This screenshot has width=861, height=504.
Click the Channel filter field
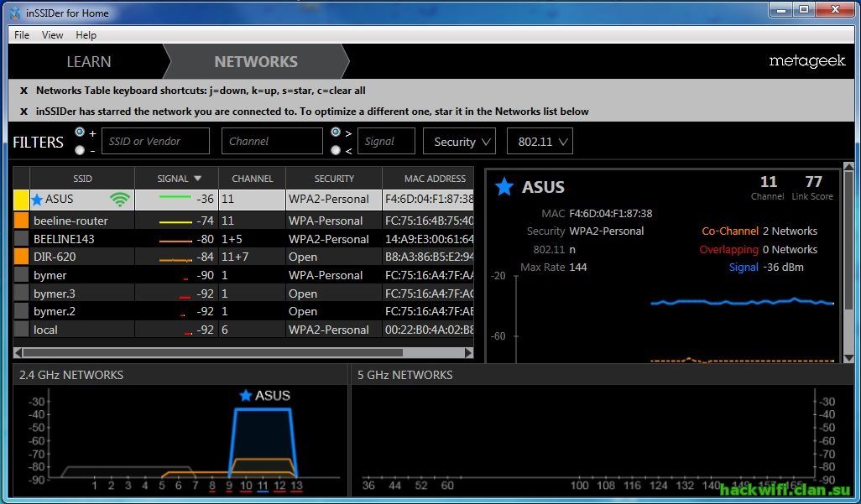click(x=272, y=141)
